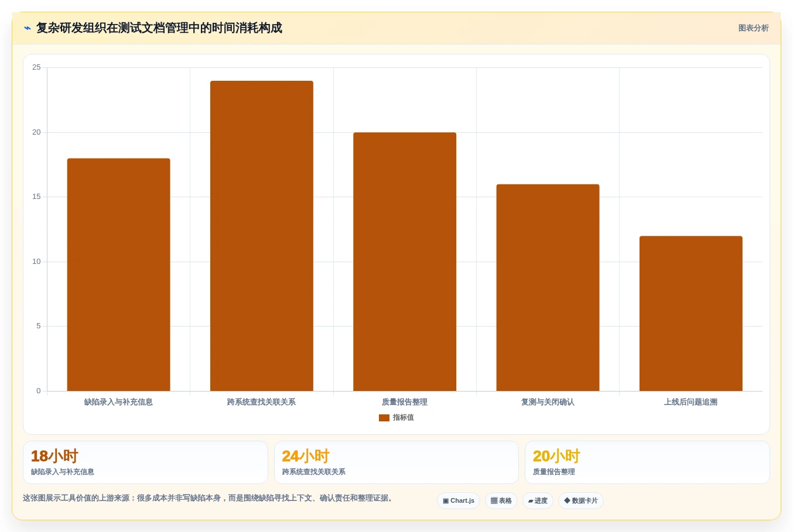Screen dimensions: 793x532
Task: Click the y-axis value 5
Action: (39, 326)
